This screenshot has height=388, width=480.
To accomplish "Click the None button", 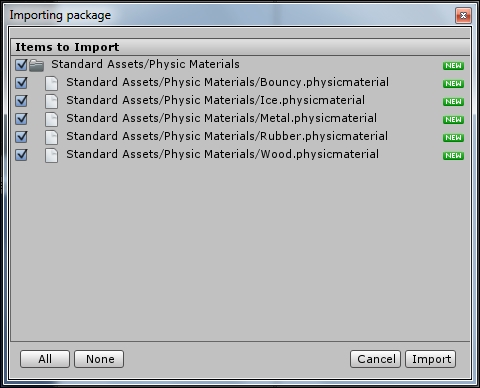I will click(x=99, y=359).
